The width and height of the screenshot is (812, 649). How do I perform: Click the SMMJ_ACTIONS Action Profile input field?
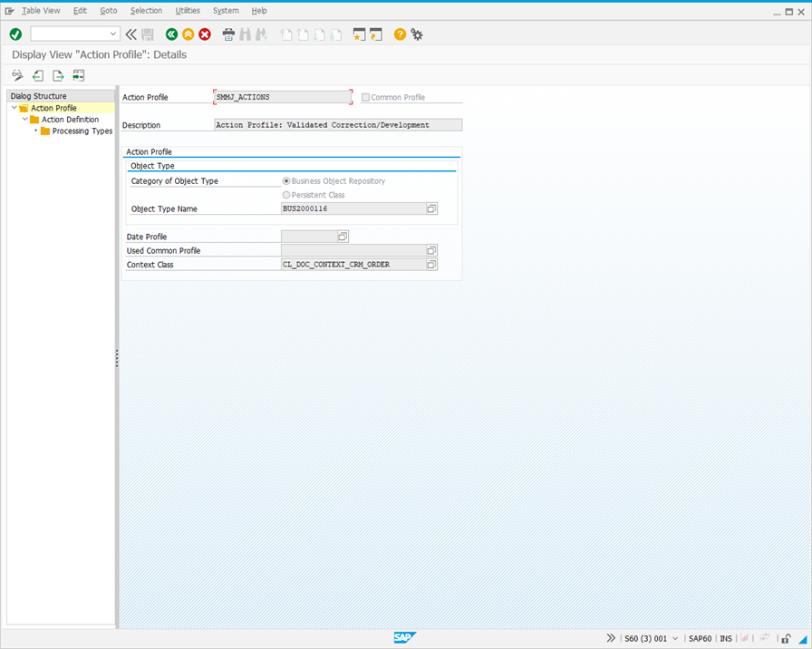coord(281,96)
